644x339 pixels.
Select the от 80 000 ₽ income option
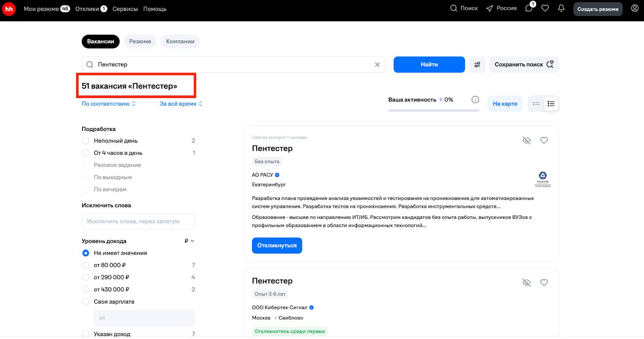point(86,265)
